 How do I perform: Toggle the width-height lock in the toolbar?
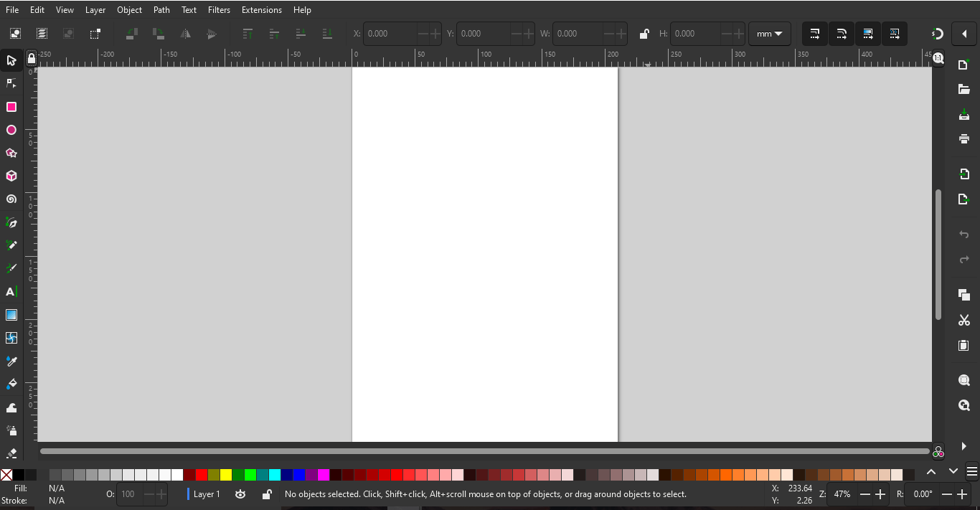coord(644,34)
